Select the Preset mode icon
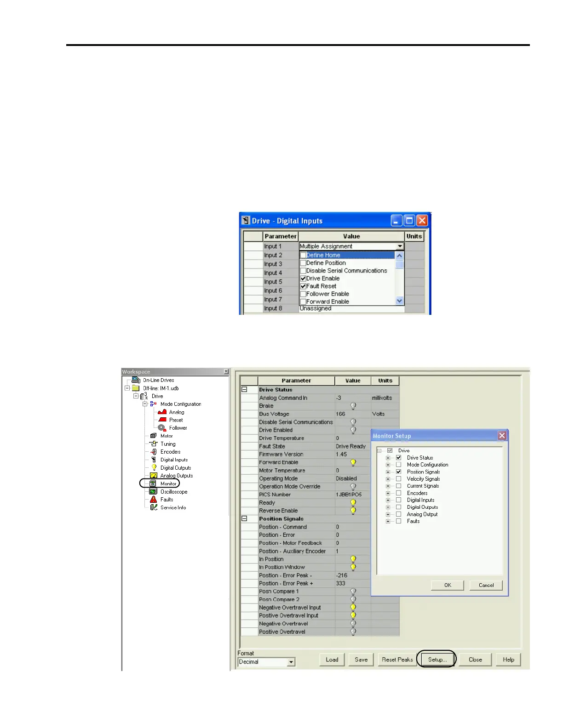This screenshot has width=563, height=728. (162, 420)
